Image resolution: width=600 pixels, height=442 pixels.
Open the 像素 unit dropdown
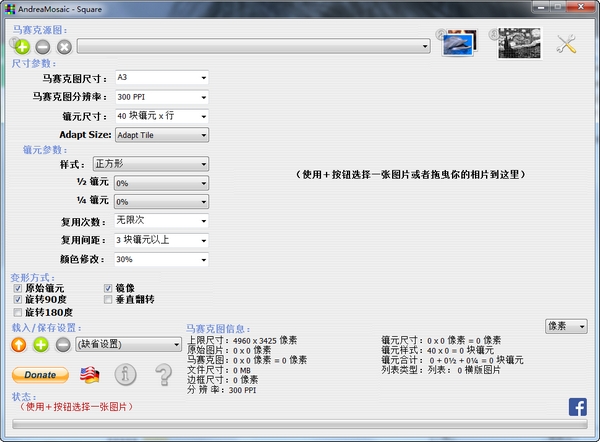click(x=566, y=326)
